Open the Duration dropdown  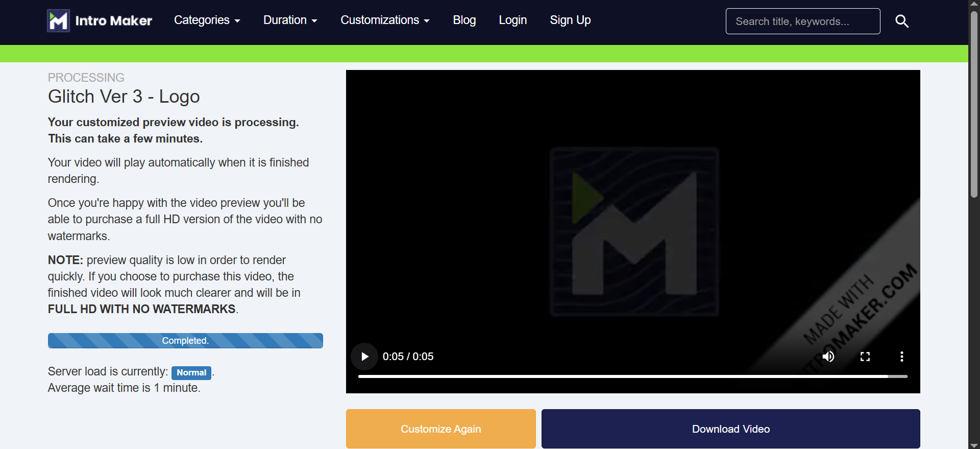point(290,20)
